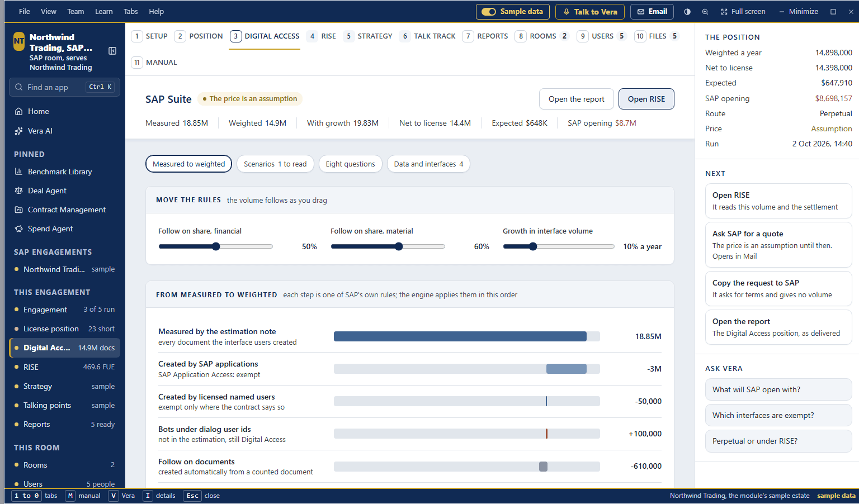Click the M manual shortcut in status bar
859x504 pixels.
tap(83, 496)
